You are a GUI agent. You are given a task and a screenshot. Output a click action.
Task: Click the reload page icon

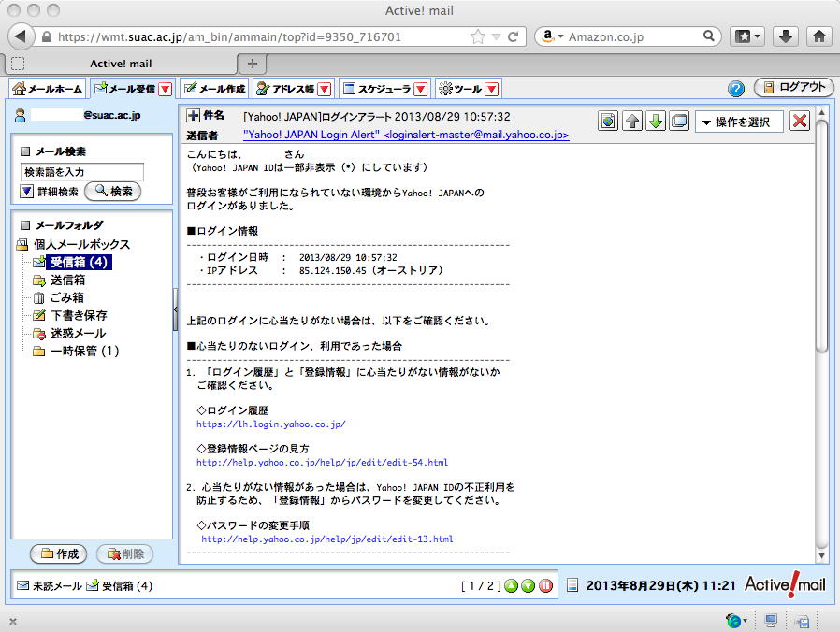click(x=514, y=37)
